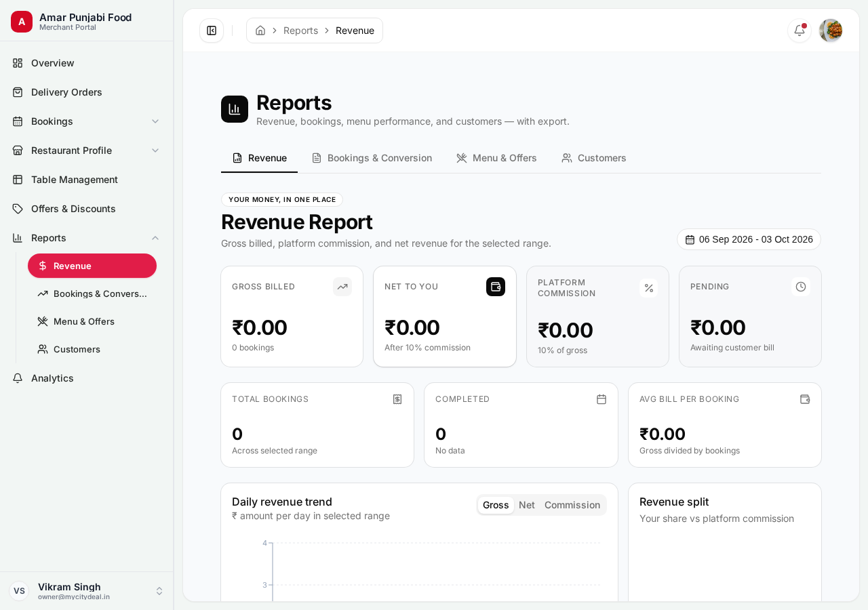
Task: Click the wallet icon on Avg Bill card
Action: [x=805, y=399]
